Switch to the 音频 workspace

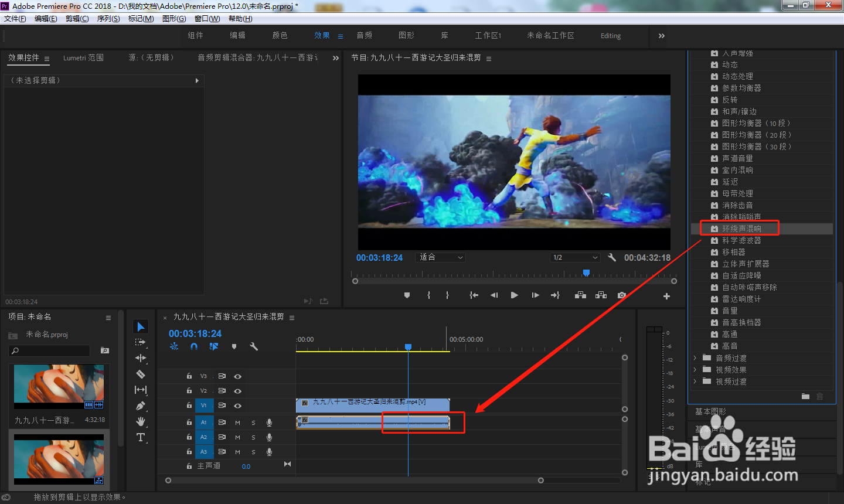click(364, 36)
